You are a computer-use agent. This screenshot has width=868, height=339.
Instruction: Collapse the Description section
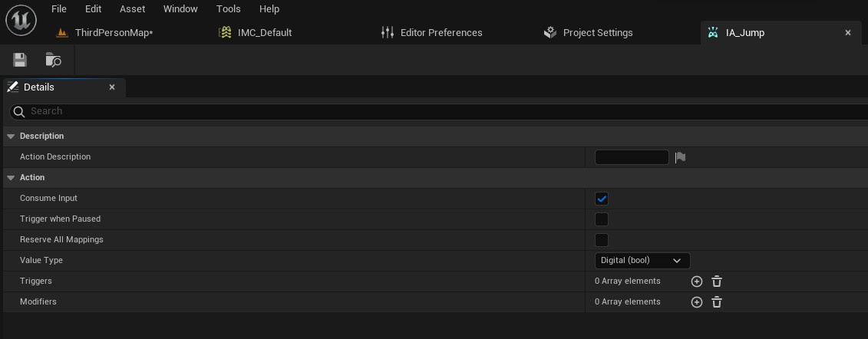click(x=11, y=137)
